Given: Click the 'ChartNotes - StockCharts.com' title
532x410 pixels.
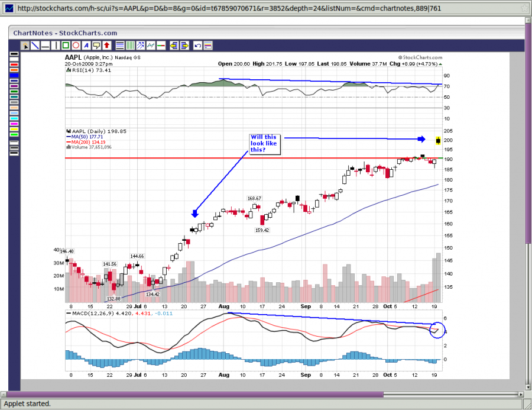Looking at the screenshot, I should pos(65,33).
